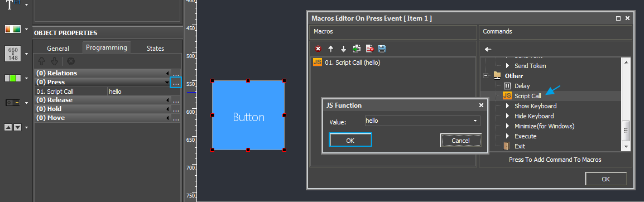
Task: Open Release event macros editor ellipsis button
Action: click(176, 100)
